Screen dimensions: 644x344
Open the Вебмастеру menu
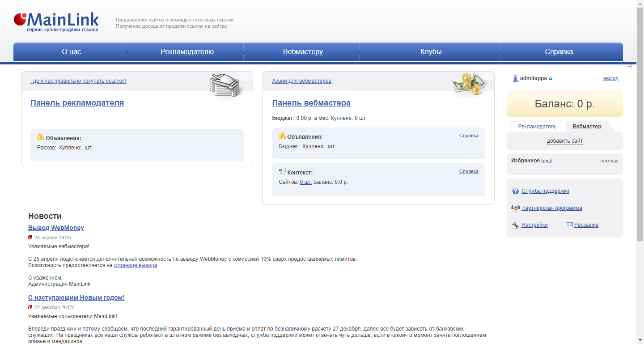[303, 52]
